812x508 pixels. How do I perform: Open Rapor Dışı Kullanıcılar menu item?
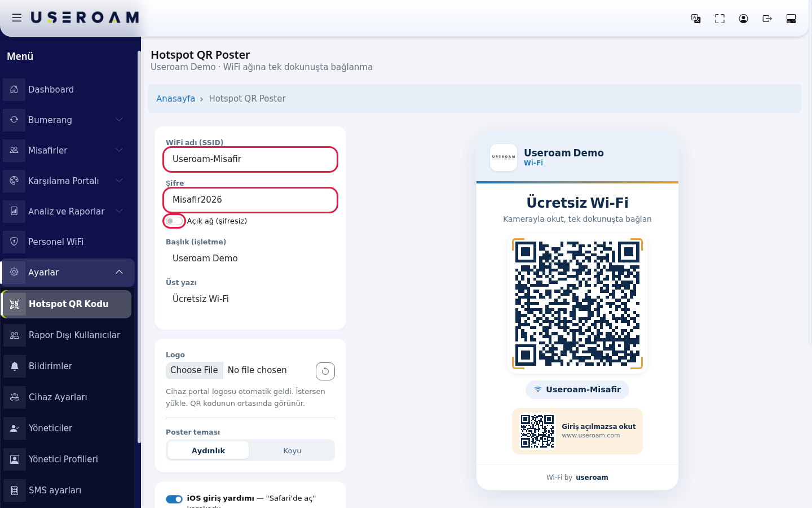coord(67,335)
